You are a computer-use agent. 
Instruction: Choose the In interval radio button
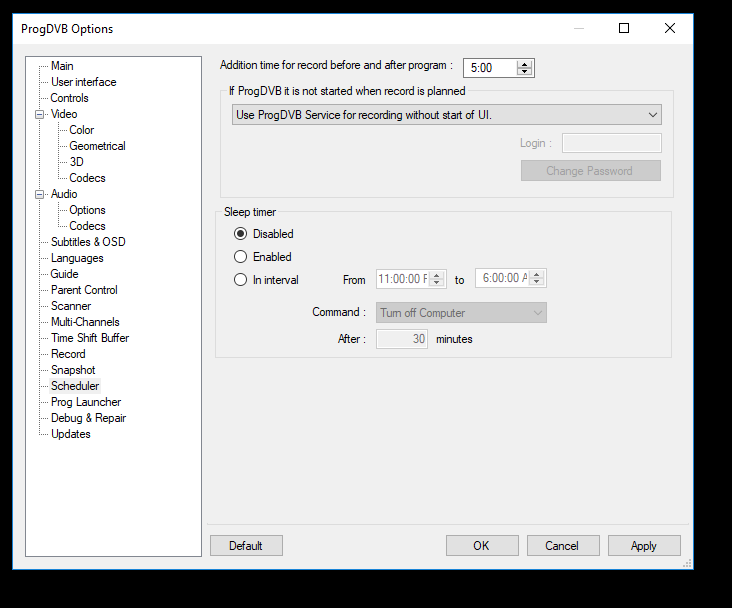(240, 280)
